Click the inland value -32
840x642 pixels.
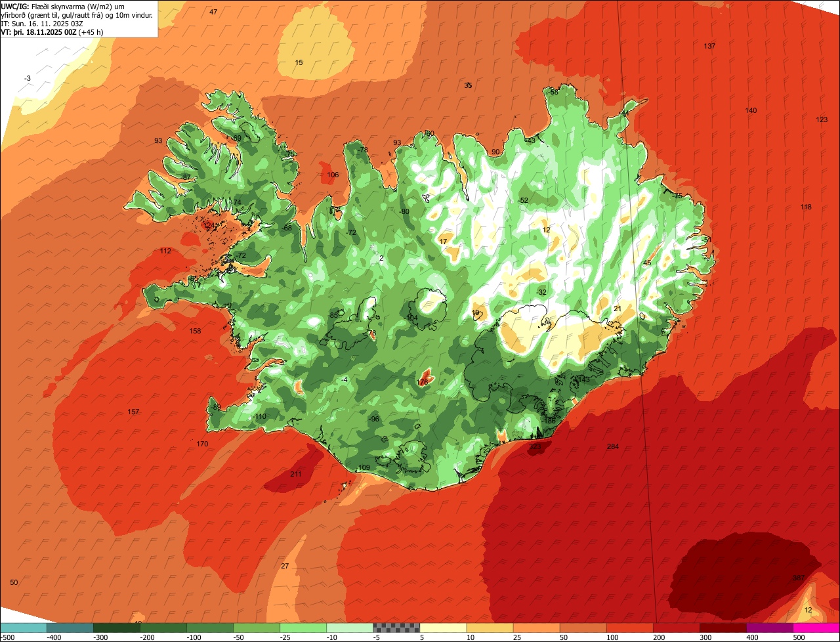coord(541,292)
